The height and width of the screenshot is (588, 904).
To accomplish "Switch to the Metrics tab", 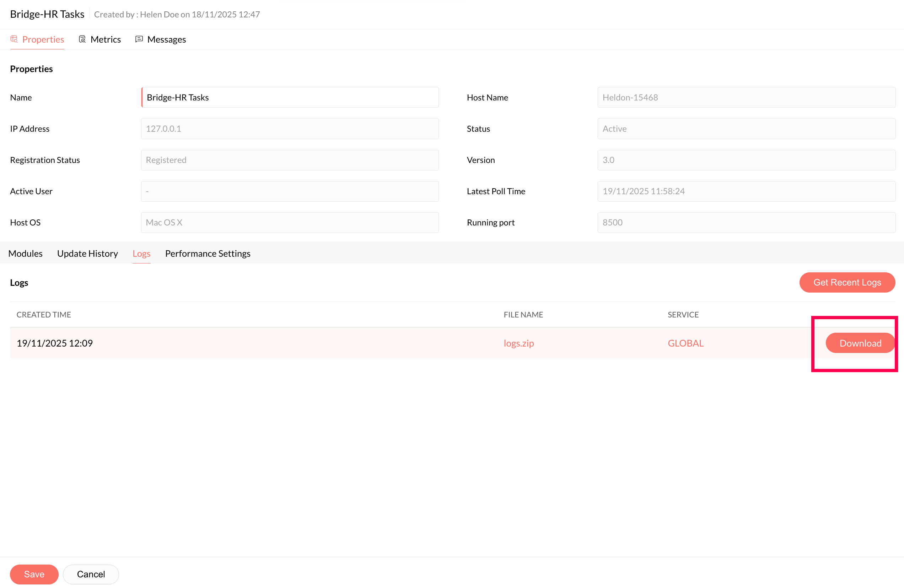I will pos(105,39).
